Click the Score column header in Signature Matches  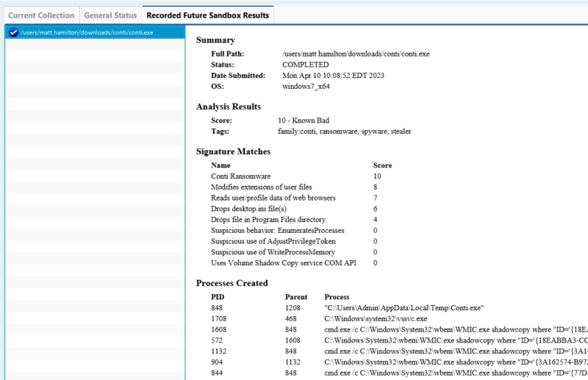pyautogui.click(x=382, y=165)
